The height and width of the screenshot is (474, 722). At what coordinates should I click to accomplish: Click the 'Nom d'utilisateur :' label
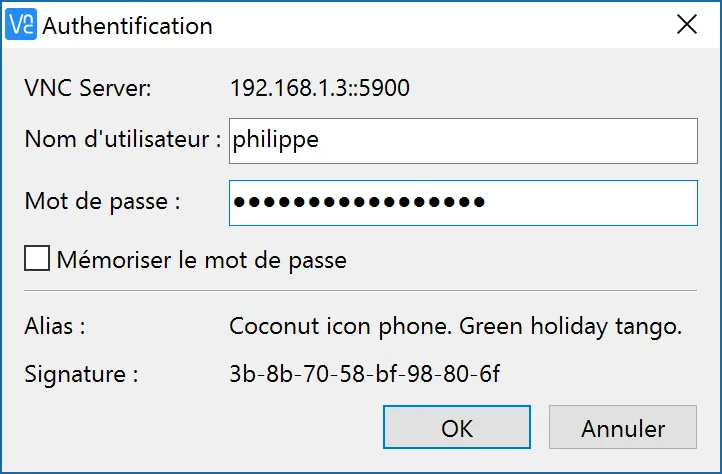(123, 139)
